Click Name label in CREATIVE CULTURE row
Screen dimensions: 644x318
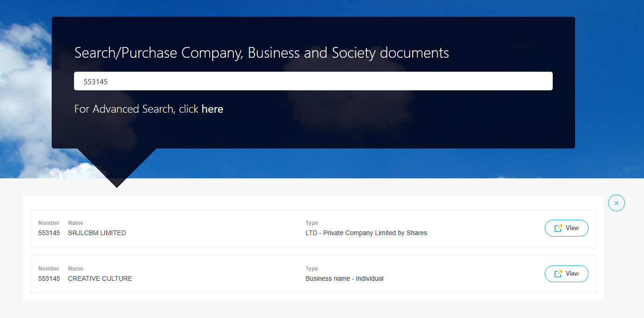(75, 269)
